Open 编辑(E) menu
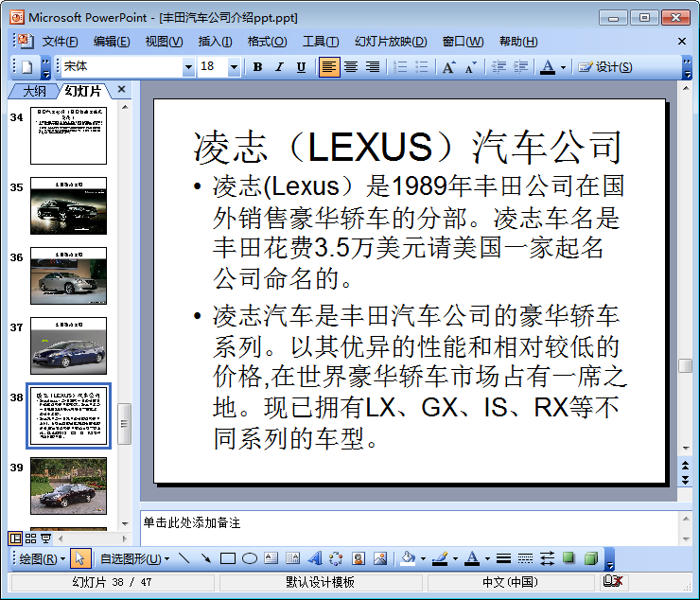Viewport: 700px width, 600px height. 112,42
